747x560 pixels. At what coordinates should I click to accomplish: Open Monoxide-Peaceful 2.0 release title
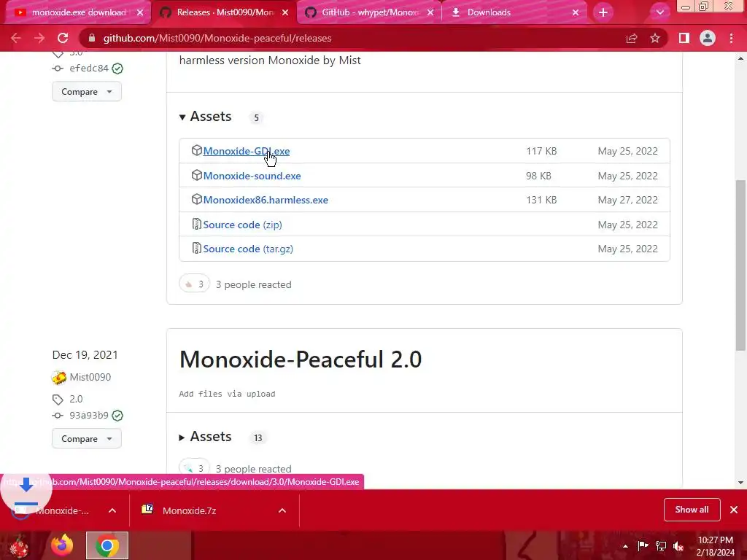pos(300,359)
